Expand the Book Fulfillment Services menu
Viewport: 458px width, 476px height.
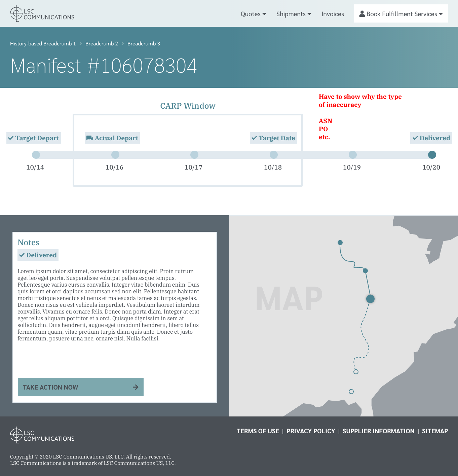coord(400,14)
